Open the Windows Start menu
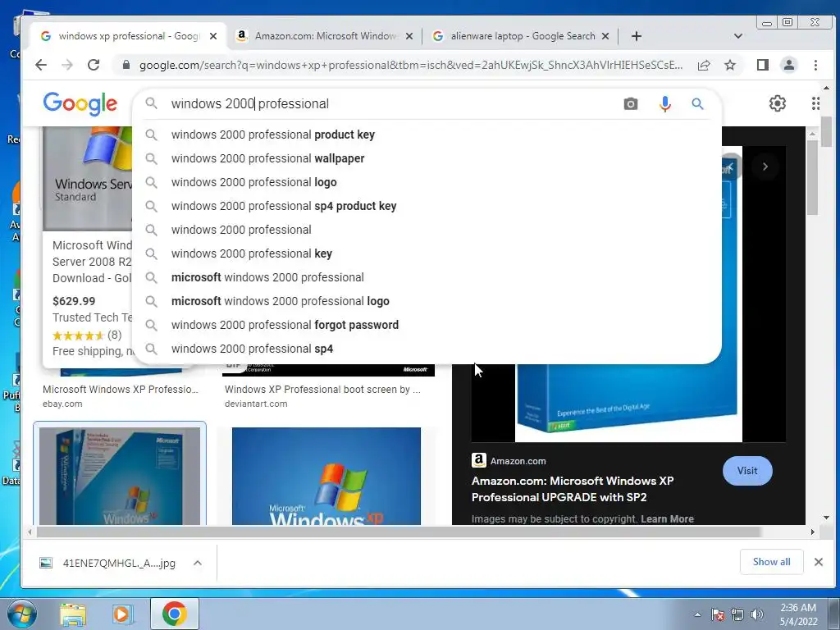The image size is (840, 630). click(x=22, y=614)
